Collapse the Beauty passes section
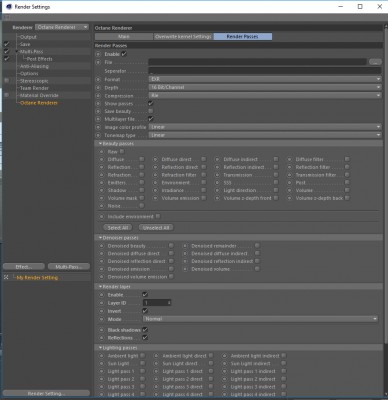This screenshot has width=388, height=400. [100, 144]
